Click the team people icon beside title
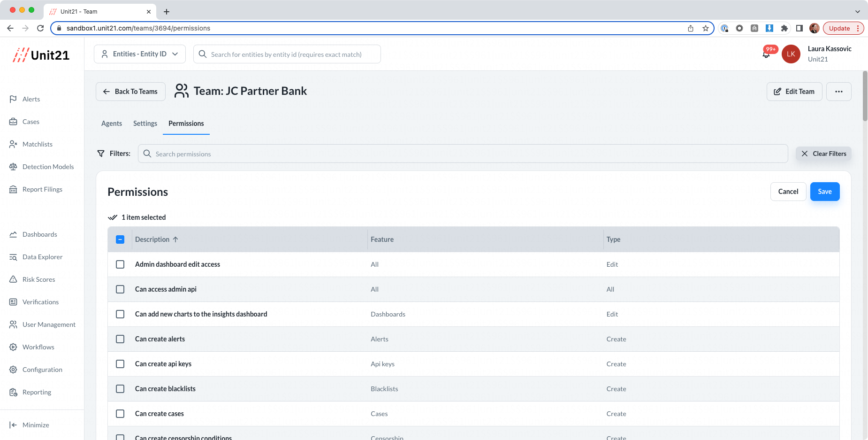Image resolution: width=868 pixels, height=440 pixels. pyautogui.click(x=181, y=91)
